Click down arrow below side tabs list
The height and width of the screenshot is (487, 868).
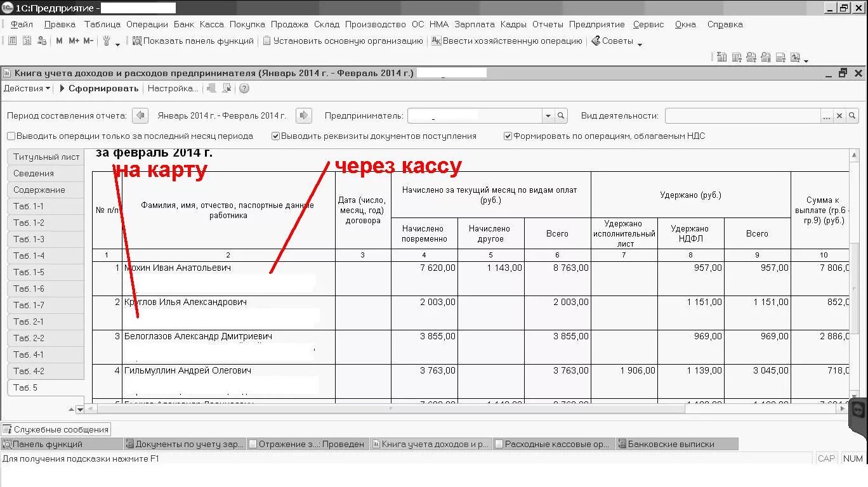(x=79, y=410)
